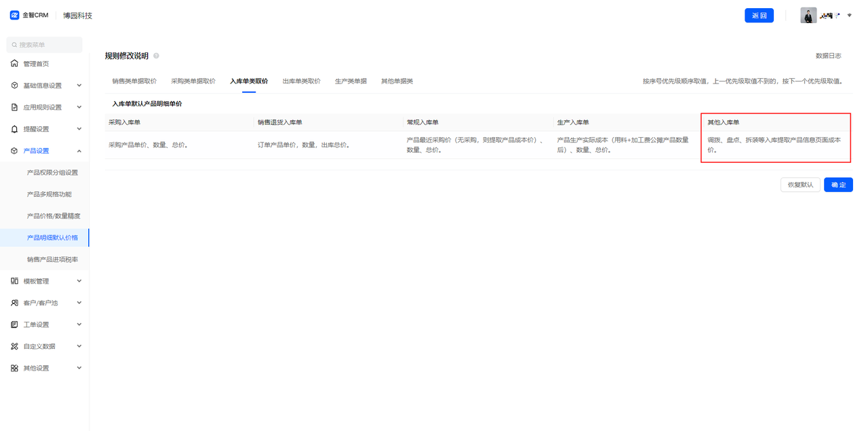Click the 入库单默认产品明细单价 section title
868x431 pixels.
tap(147, 104)
